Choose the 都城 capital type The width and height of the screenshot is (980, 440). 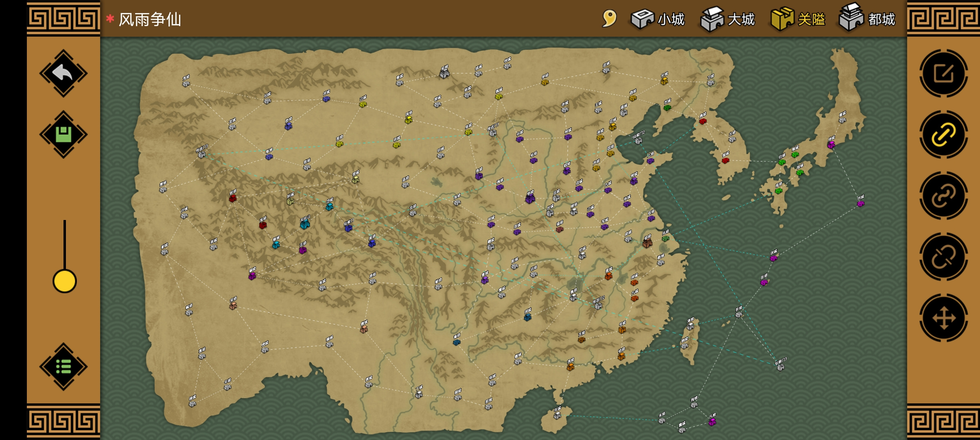coord(867,18)
